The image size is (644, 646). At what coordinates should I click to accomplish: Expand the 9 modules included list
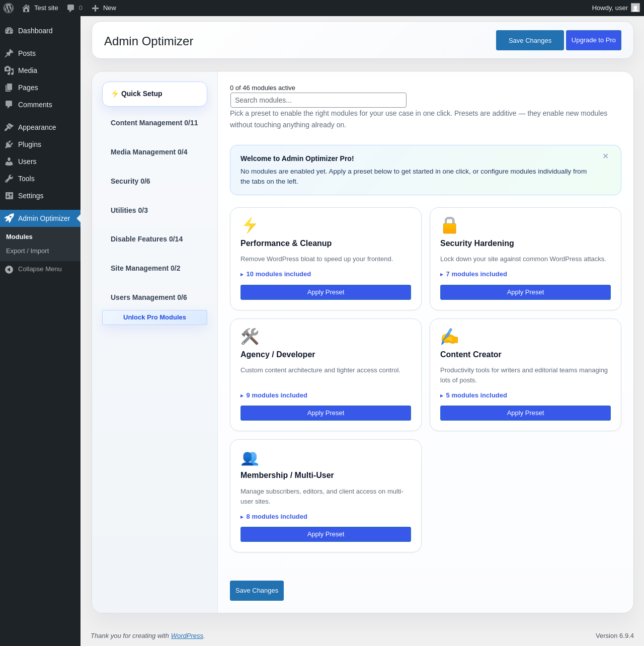pos(274,395)
